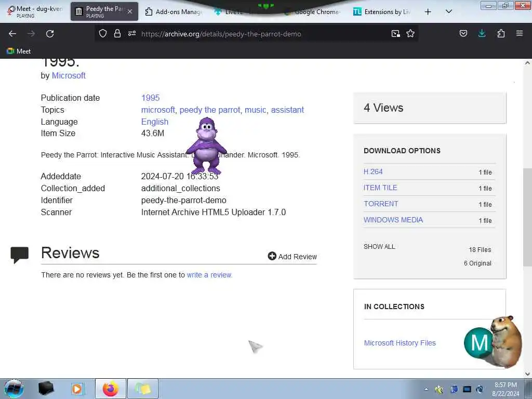Viewport: 532px width, 399px height.
Task: Download the ITEM TILE file
Action: pyautogui.click(x=380, y=188)
